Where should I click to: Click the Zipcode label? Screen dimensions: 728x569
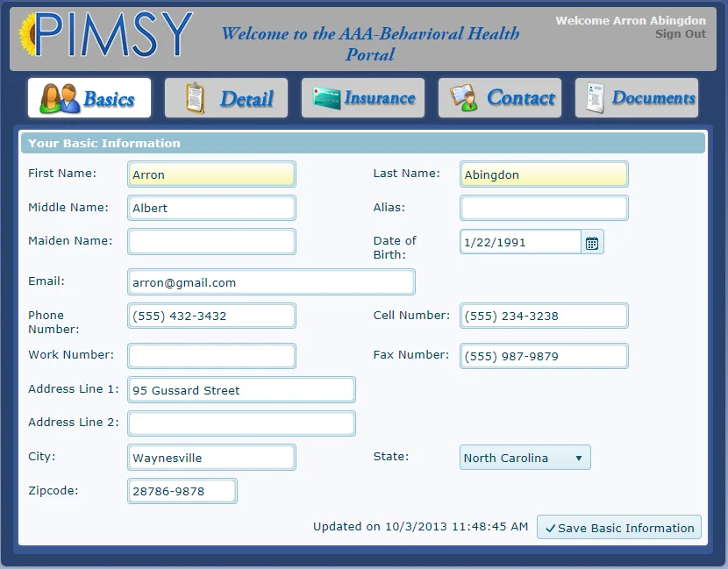[x=54, y=491]
